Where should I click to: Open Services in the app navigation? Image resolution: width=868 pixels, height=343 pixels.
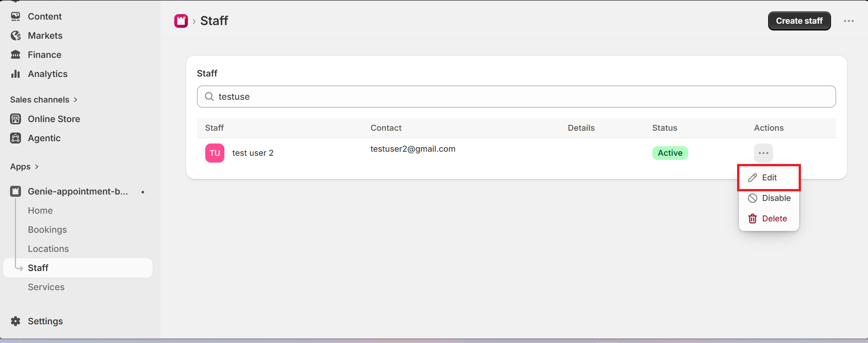pos(46,287)
